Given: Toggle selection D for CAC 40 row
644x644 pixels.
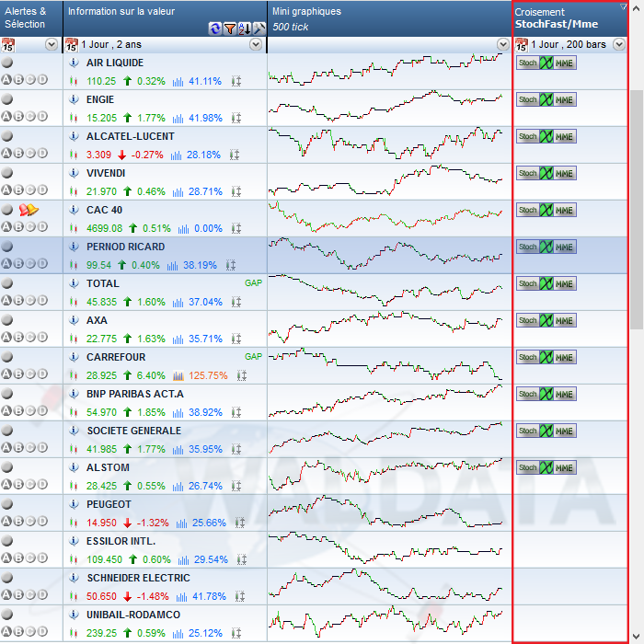Looking at the screenshot, I should coord(42,226).
